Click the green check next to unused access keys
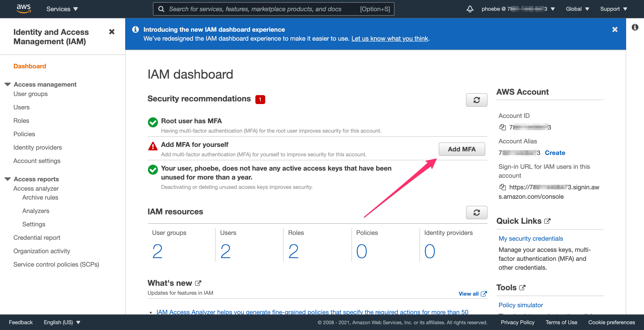 pyautogui.click(x=153, y=169)
